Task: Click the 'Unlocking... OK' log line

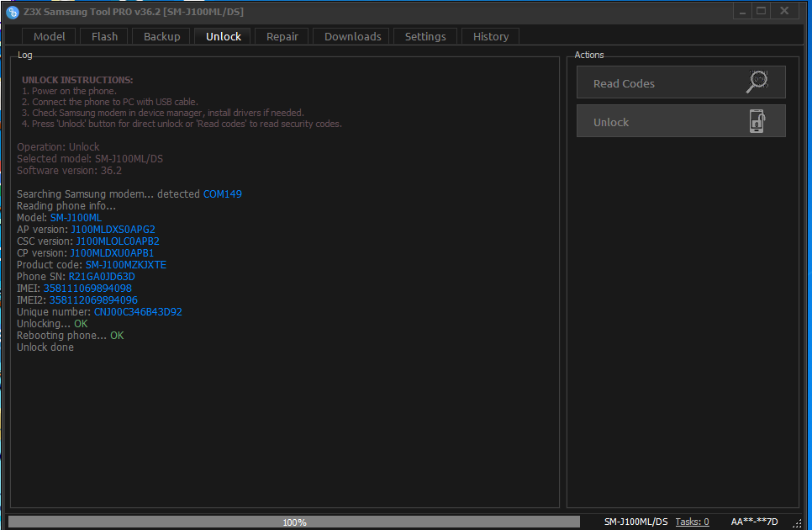Action: tap(52, 324)
